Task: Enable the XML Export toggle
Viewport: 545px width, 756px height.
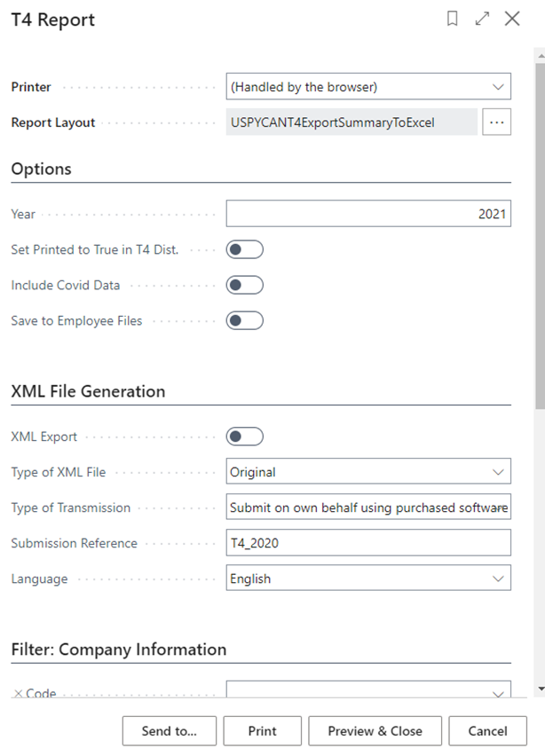Action: click(x=244, y=437)
